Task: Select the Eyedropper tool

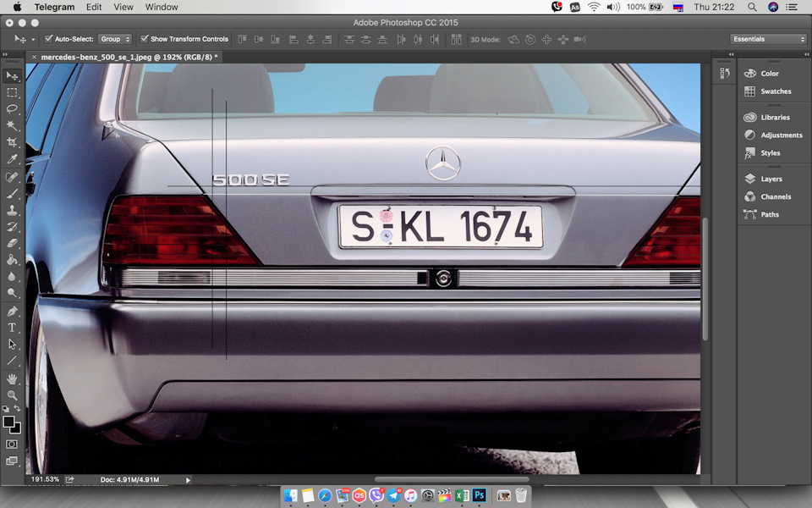Action: click(11, 158)
